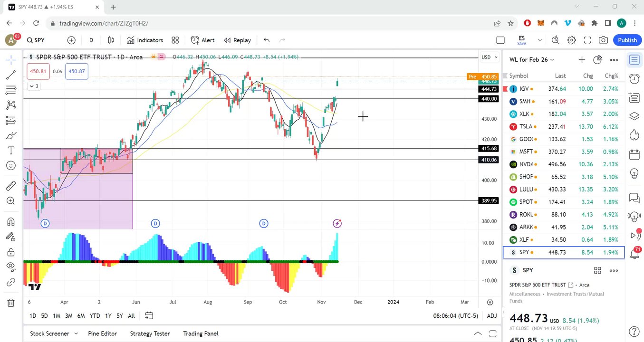Open the forecasting and measurement tools

tap(11, 120)
